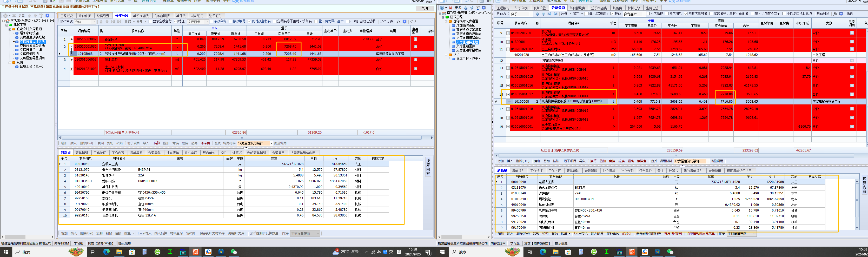This screenshot has width=868, height=257.
Task: Expand row 040402017001 变形缝 in right window
Action: (x=508, y=33)
